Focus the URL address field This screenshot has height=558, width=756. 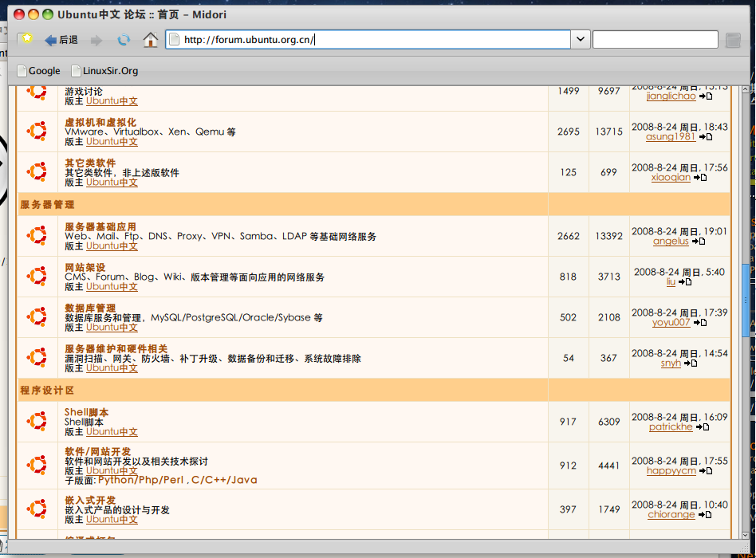click(368, 40)
